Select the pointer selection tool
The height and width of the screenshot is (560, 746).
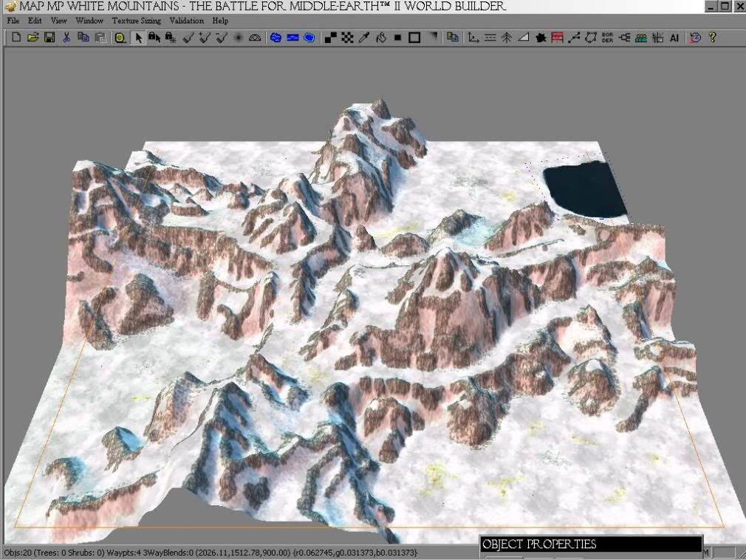click(x=137, y=37)
